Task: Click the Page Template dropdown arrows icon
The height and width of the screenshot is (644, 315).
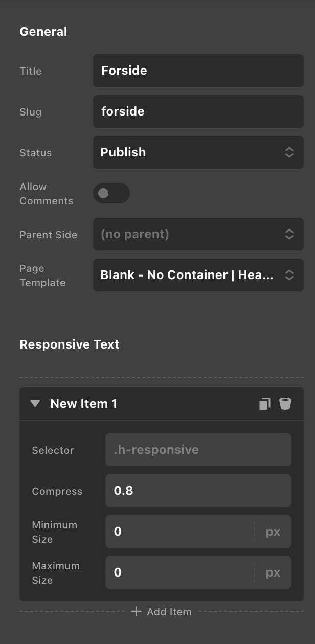Action: [289, 275]
